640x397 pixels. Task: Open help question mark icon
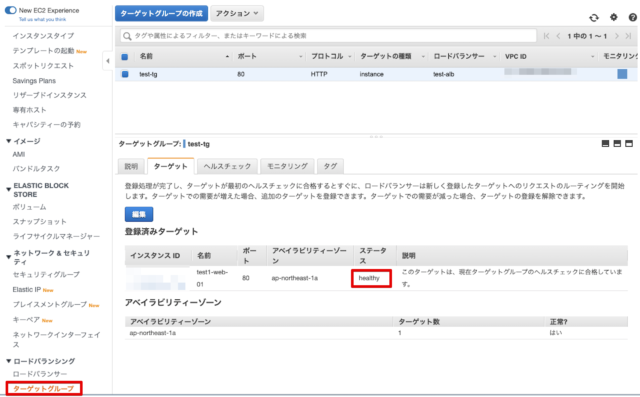pos(633,17)
